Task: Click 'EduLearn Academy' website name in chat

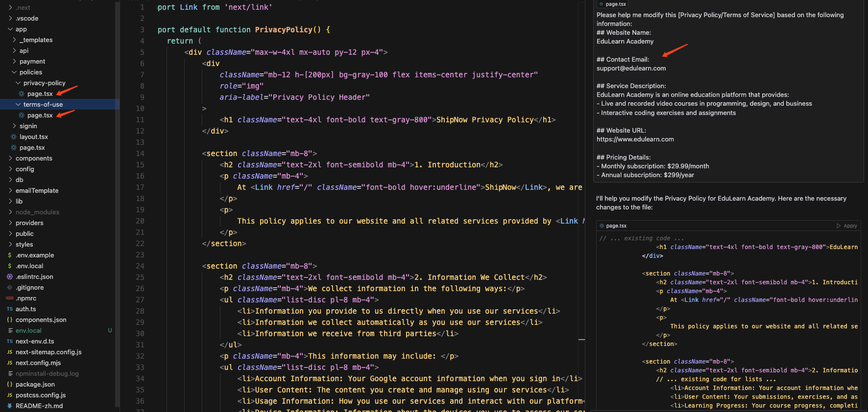Action: 625,41
